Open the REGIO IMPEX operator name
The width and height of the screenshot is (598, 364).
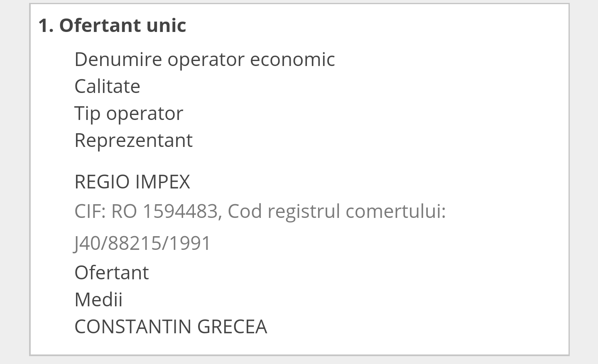click(132, 182)
